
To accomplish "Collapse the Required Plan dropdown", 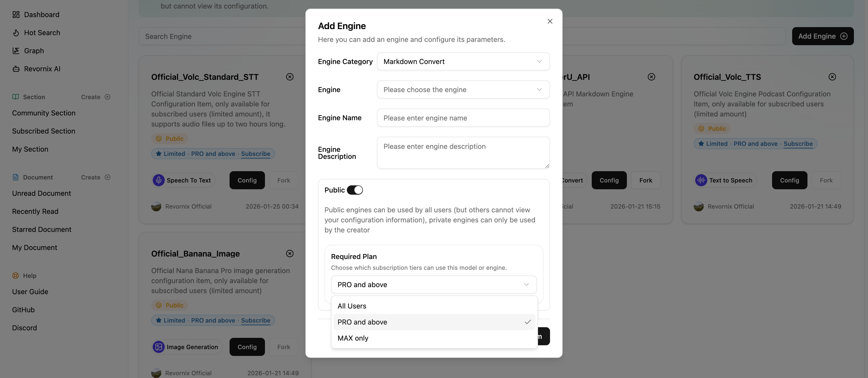I will pyautogui.click(x=433, y=285).
